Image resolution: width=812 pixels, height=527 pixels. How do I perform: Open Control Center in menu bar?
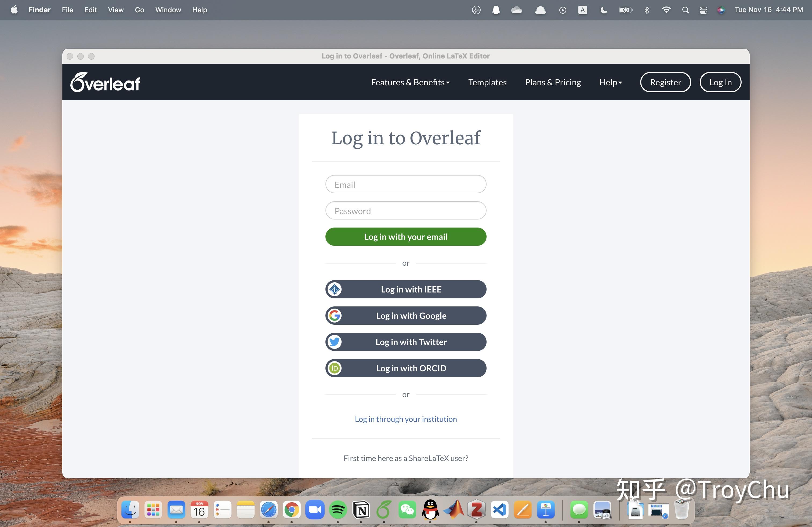click(703, 10)
